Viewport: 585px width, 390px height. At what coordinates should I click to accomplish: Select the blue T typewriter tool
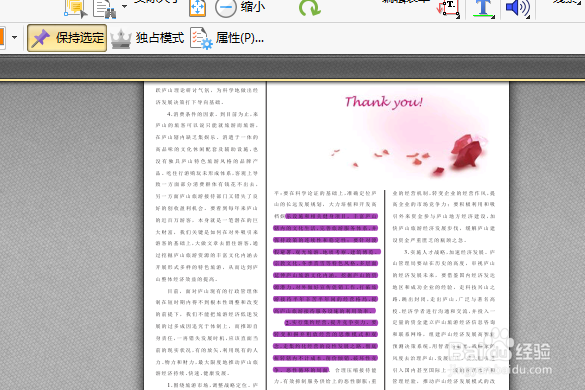coord(484,8)
